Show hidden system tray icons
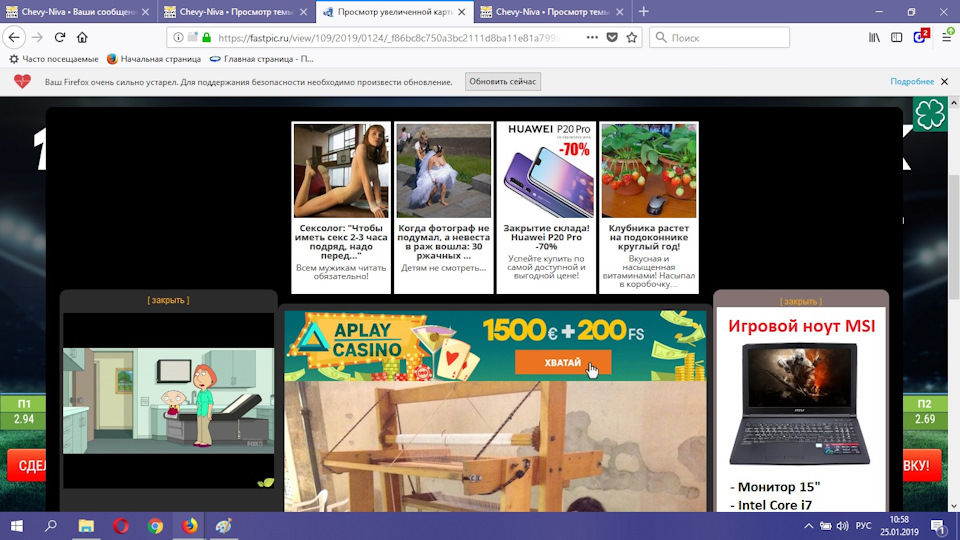The image size is (960, 540). [x=809, y=526]
